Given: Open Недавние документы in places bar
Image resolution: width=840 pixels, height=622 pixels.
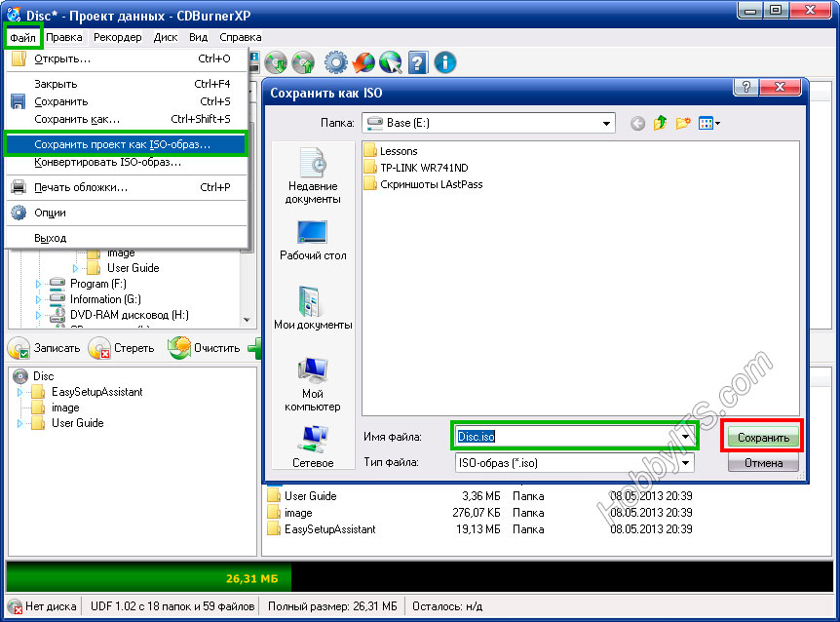Looking at the screenshot, I should pyautogui.click(x=313, y=176).
